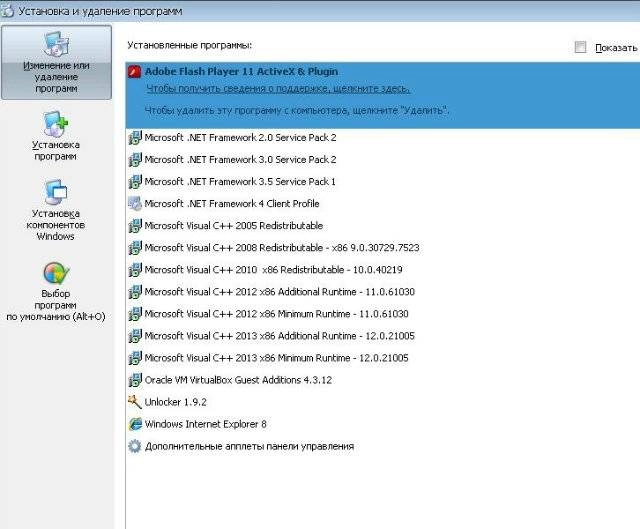Click the icon beside Visual C++ 2013 Additional Runtime

click(135, 336)
